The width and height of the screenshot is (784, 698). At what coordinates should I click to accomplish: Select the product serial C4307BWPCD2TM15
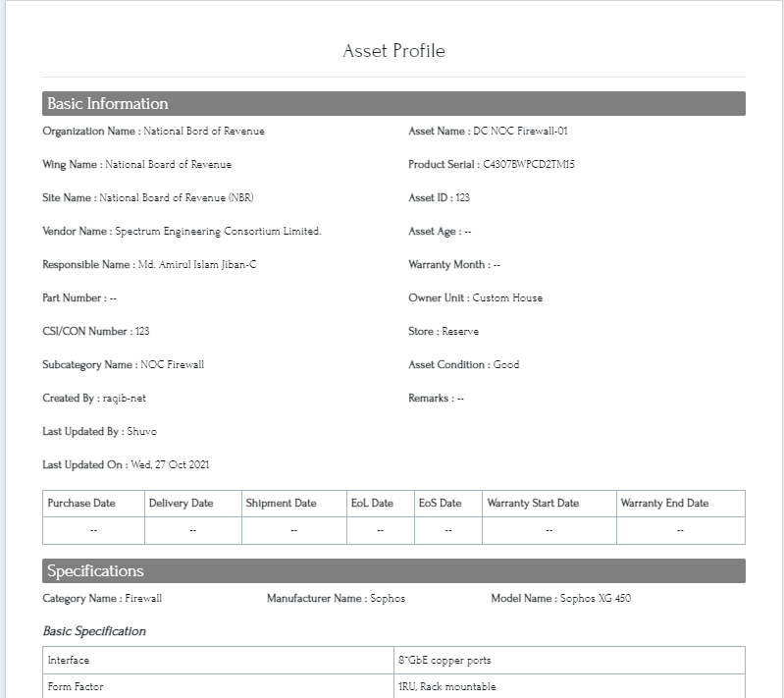[522, 165]
